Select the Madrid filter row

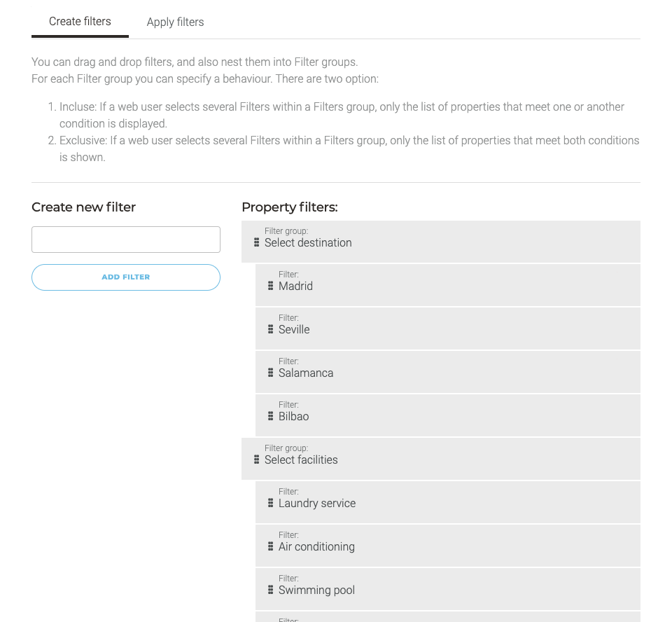pyautogui.click(x=448, y=285)
